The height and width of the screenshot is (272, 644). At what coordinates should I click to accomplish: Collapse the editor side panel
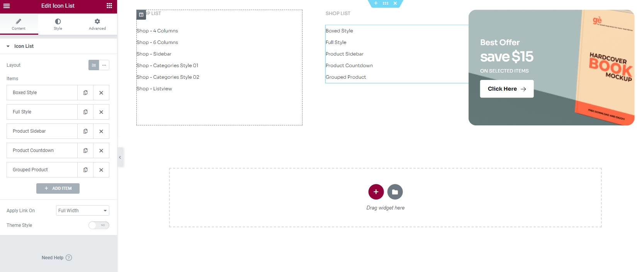point(120,157)
